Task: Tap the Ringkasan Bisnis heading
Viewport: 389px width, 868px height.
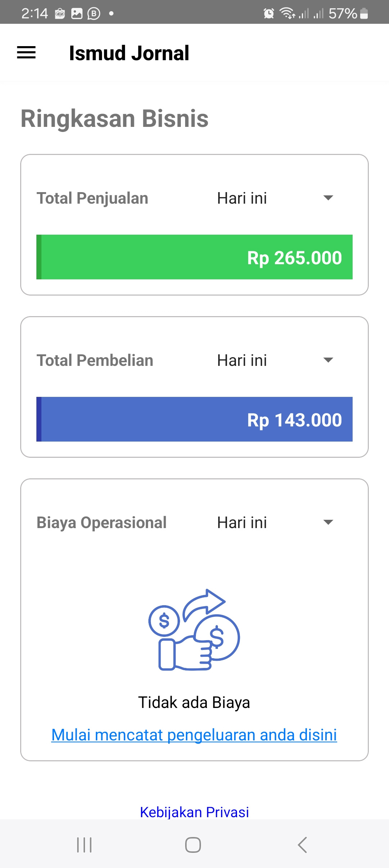Action: (115, 119)
